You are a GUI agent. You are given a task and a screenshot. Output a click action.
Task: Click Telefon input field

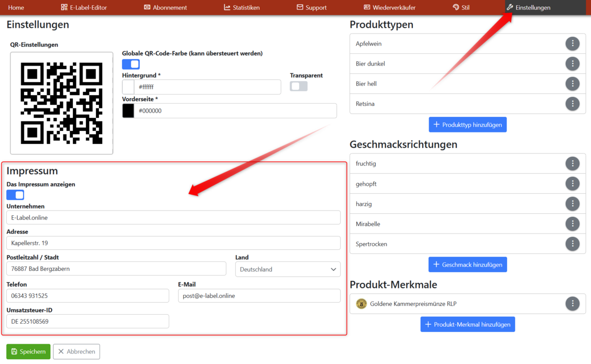(x=87, y=296)
